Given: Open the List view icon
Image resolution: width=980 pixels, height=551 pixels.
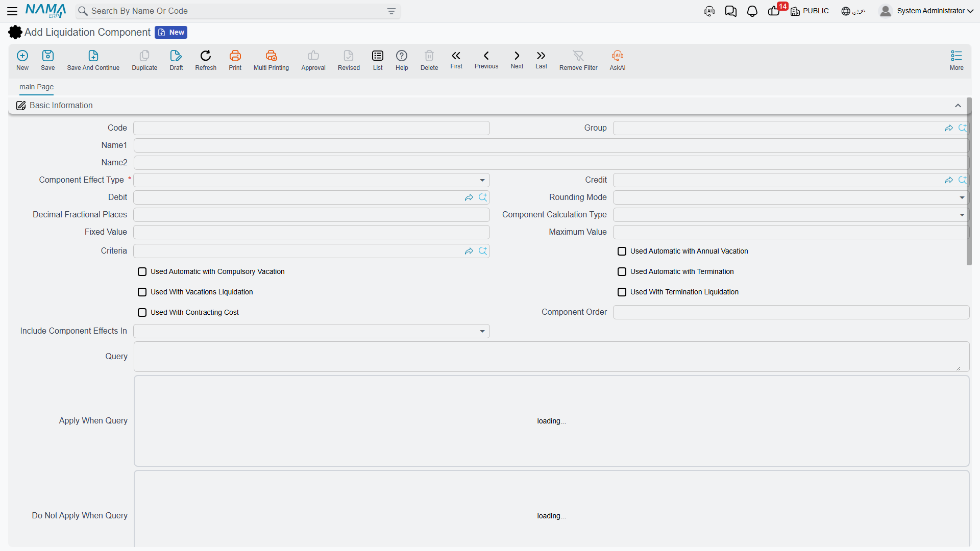Looking at the screenshot, I should click(x=378, y=56).
